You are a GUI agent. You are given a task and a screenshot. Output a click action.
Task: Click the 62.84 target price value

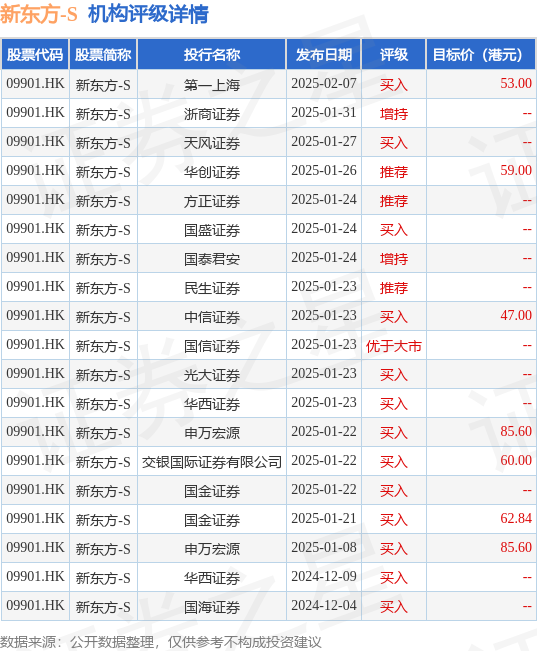coord(516,519)
